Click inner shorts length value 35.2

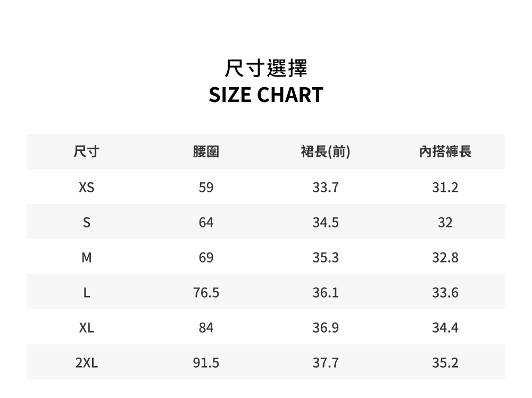(445, 363)
